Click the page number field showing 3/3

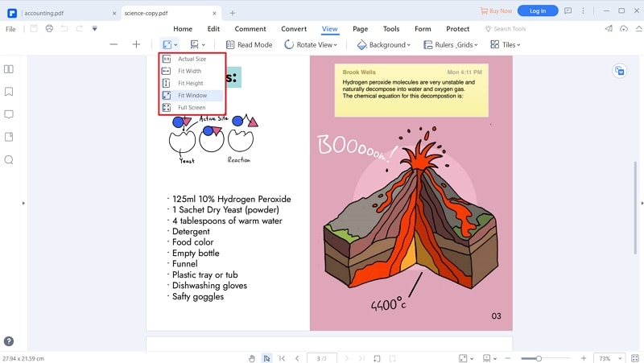[x=321, y=358]
